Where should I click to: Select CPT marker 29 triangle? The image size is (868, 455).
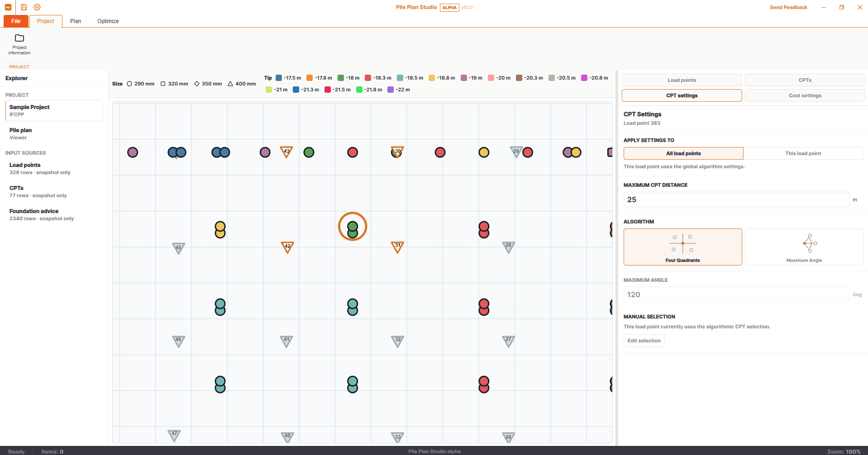[x=516, y=152]
